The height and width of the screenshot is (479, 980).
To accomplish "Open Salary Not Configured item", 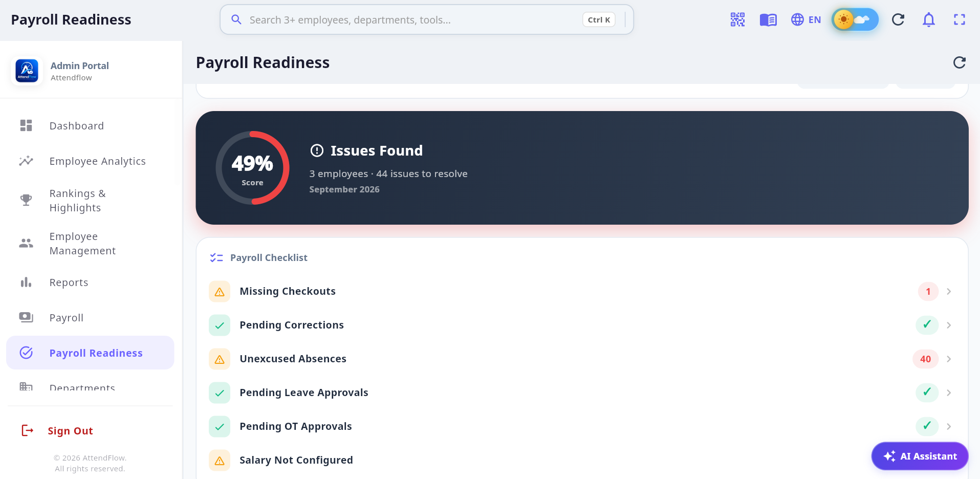I will [582, 460].
